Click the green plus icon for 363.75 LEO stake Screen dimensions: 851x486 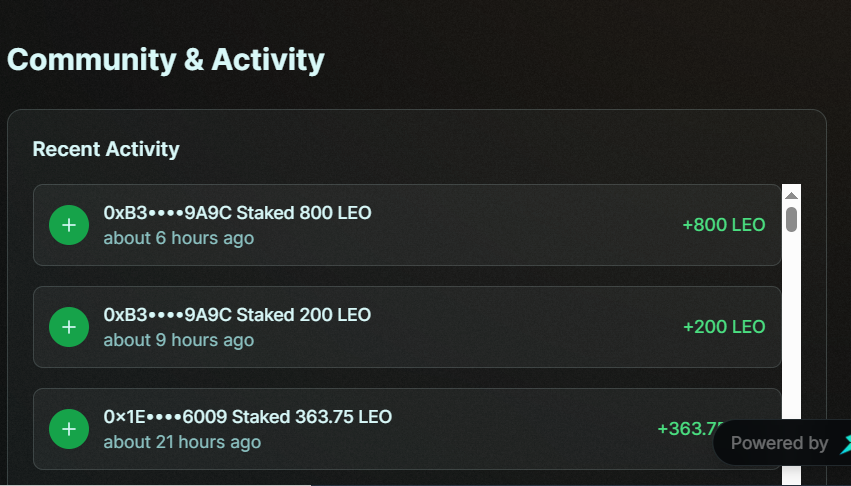coord(69,429)
